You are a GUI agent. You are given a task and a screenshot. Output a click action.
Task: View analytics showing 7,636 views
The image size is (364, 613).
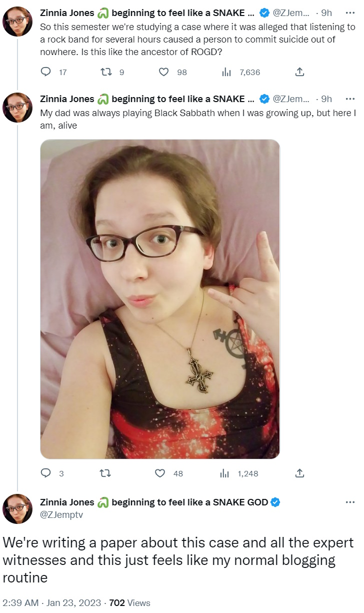coord(240,72)
